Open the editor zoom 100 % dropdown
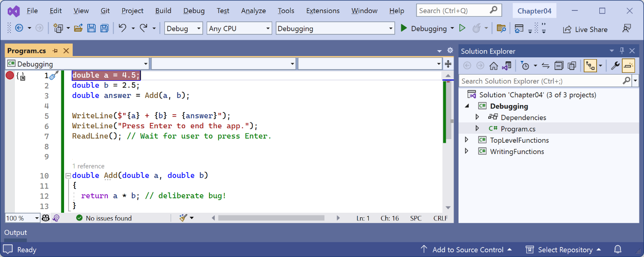This screenshot has width=644, height=257. (x=22, y=218)
